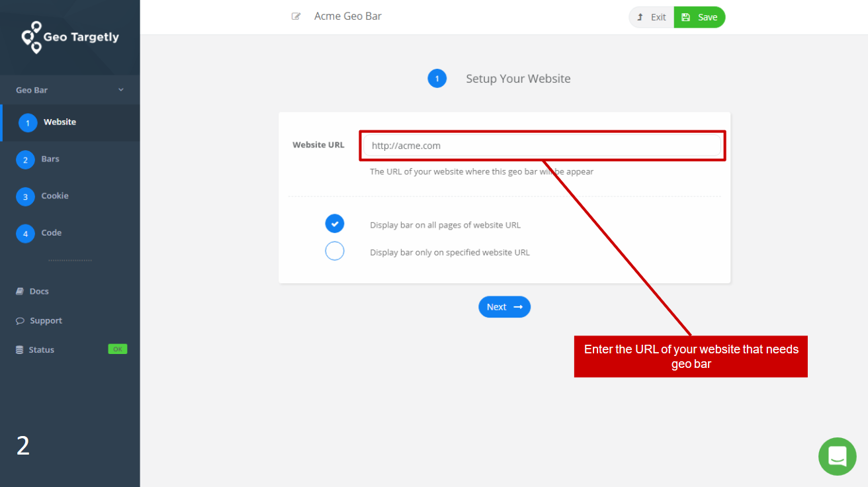Open the Geo Targetly logo menu
This screenshot has width=868, height=487.
click(69, 38)
